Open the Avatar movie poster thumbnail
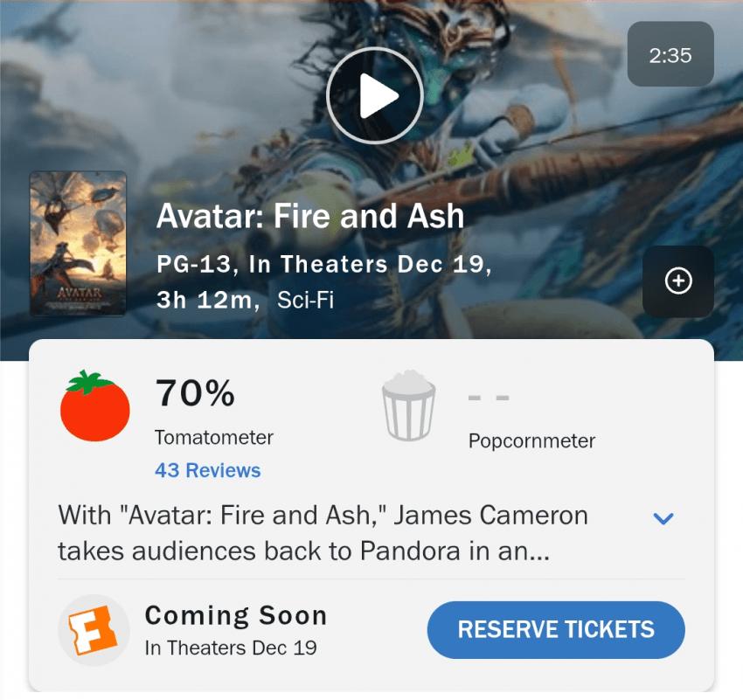The height and width of the screenshot is (700, 743). pos(78,244)
